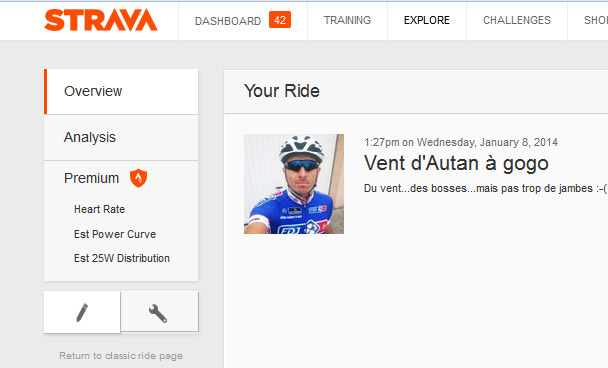Open Est 25W Distribution analysis
Screen dimensions: 608x368
(x=122, y=258)
